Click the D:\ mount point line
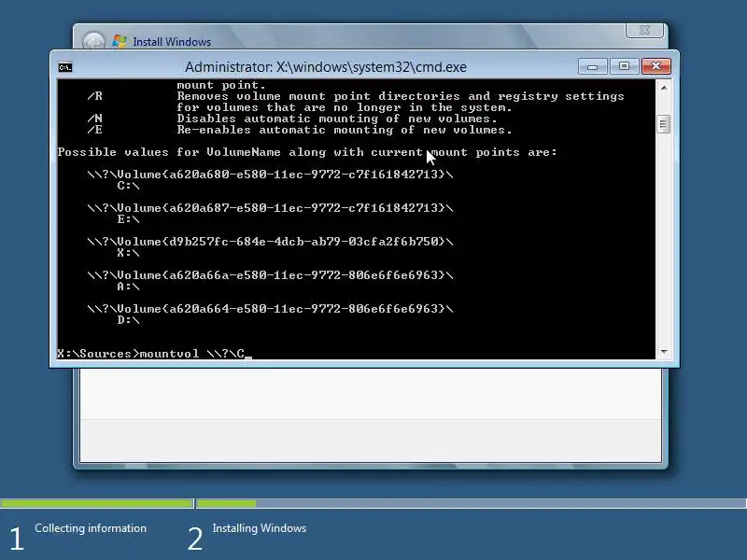Viewport: 747px width, 560px height. tap(128, 320)
